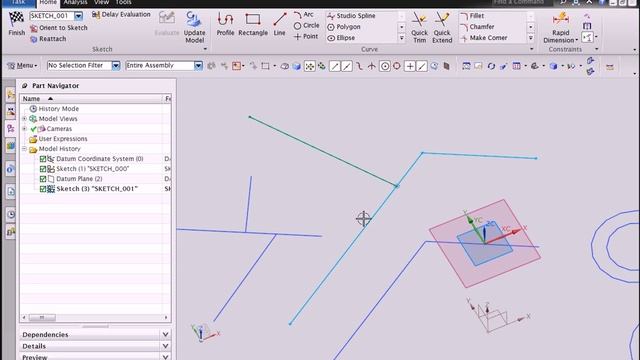Toggle Datum Coordinate System (0) checkbox
This screenshot has width=640, height=360.
click(x=42, y=159)
